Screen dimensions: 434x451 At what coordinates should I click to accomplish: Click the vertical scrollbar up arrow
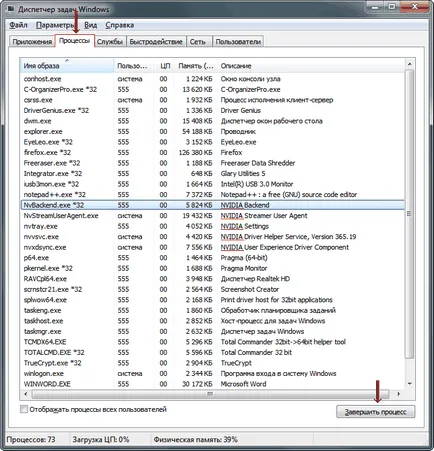point(410,64)
